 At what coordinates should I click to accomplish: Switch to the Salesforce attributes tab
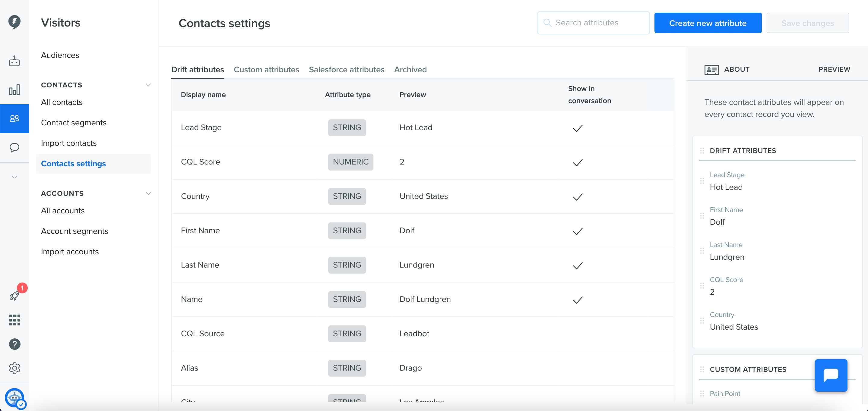(347, 70)
